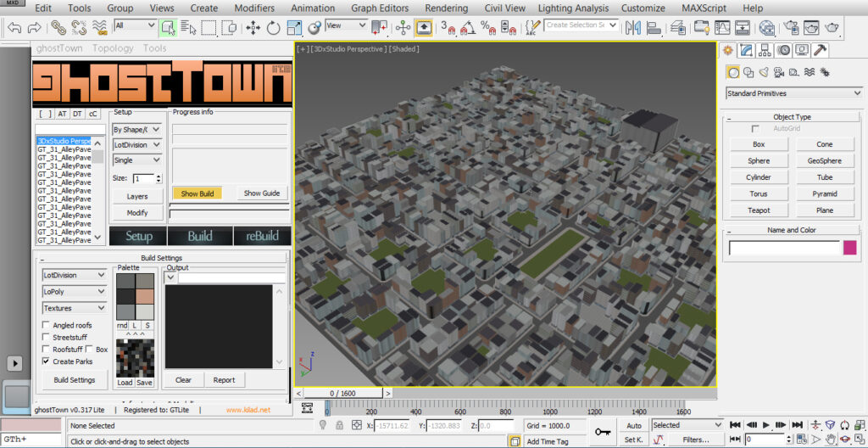This screenshot has width=868, height=448.
Task: Open the ghostTown Topology menu
Action: [x=113, y=48]
